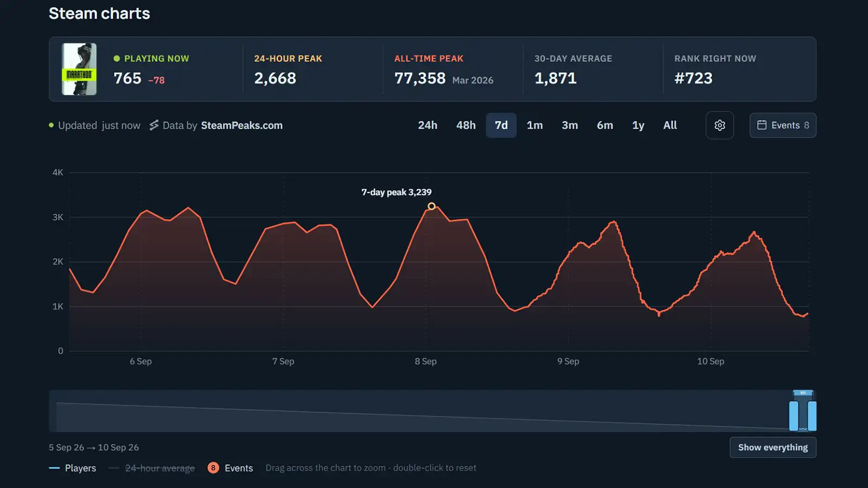Switch to the 3m time range
868x488 pixels.
[570, 125]
